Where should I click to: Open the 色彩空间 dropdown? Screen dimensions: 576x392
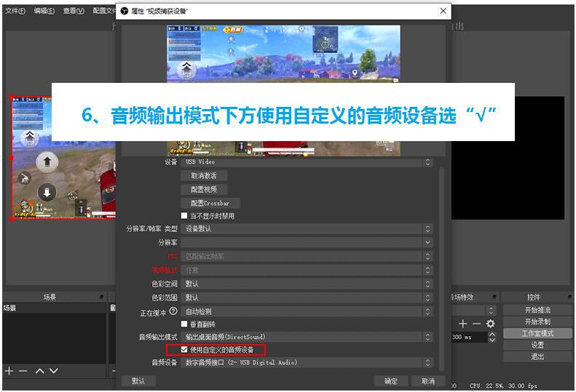[x=307, y=284]
